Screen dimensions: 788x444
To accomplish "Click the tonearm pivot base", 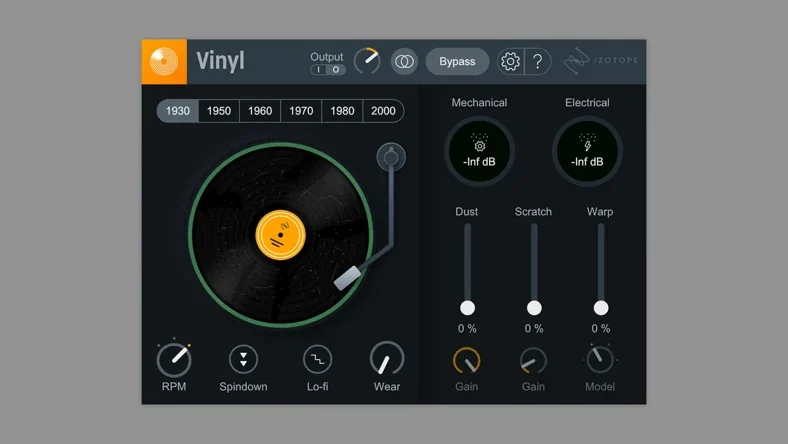I will 391,157.
